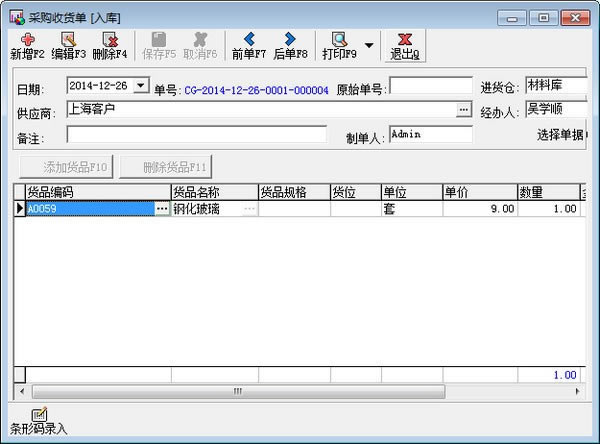Click the 打印F9 print icon

coord(339,40)
